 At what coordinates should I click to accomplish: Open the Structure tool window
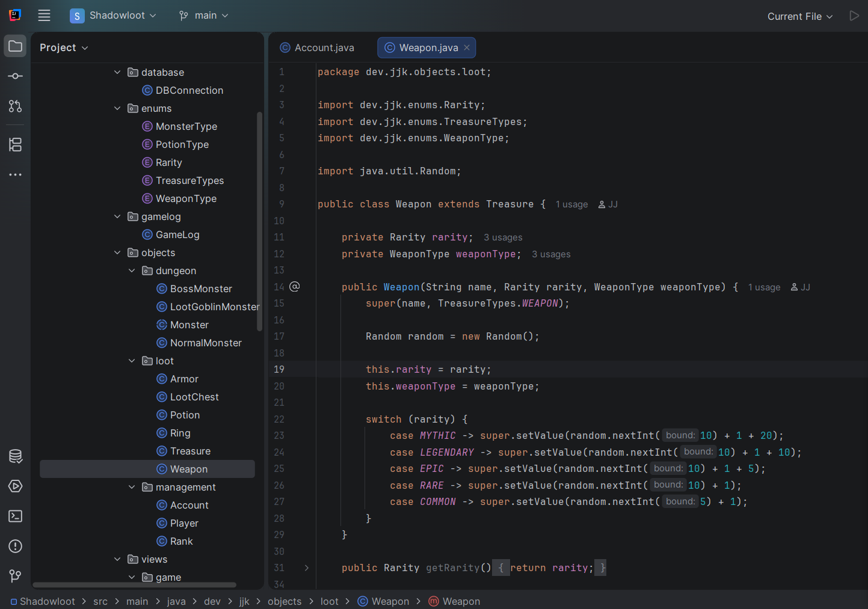[x=15, y=145]
